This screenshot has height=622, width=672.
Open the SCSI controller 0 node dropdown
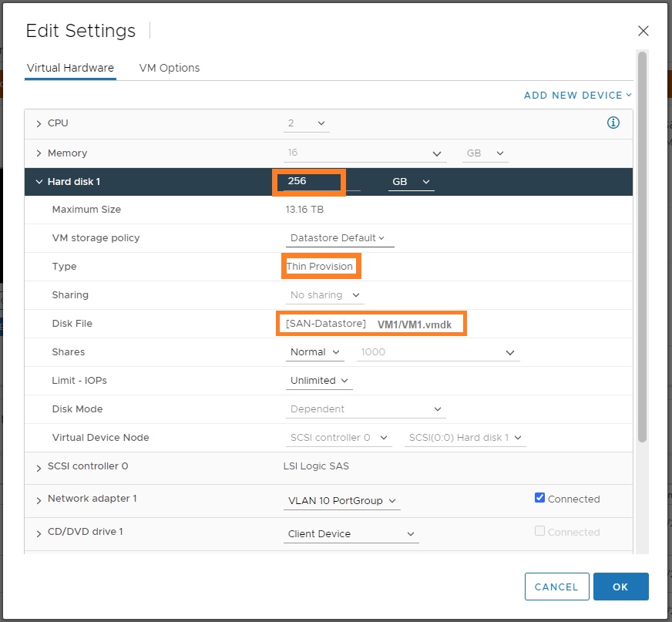[x=338, y=438]
